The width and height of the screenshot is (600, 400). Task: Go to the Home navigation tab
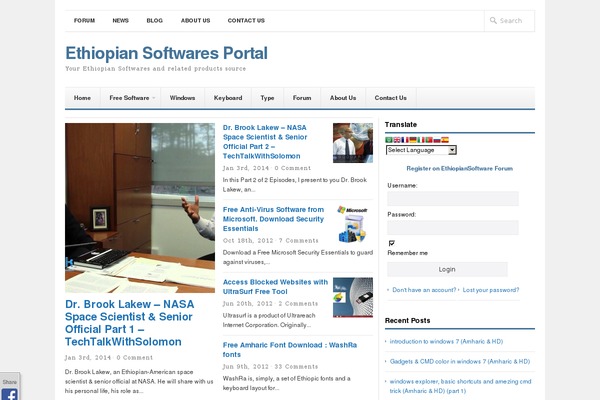pos(82,98)
